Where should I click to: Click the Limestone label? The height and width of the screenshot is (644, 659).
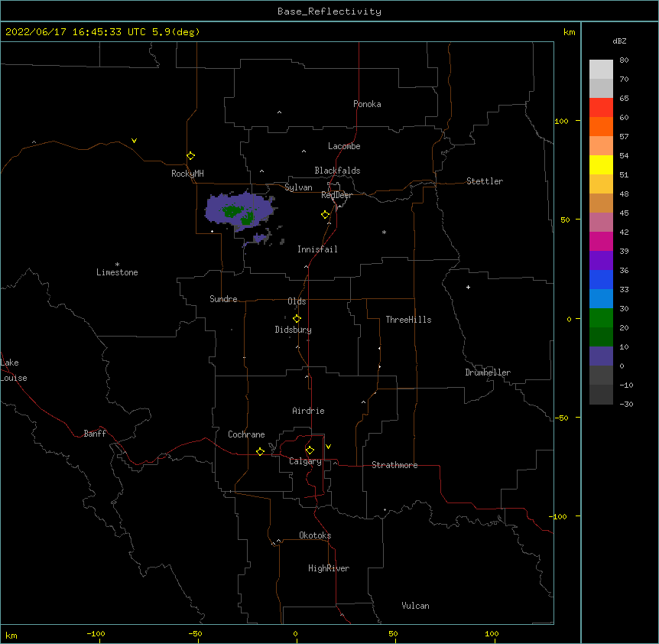coord(117,272)
